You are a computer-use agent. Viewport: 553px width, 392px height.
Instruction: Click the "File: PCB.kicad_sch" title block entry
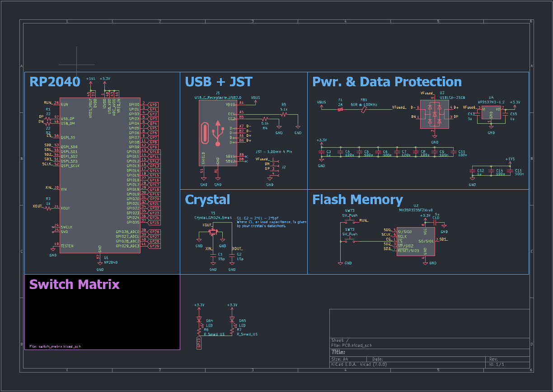(x=351, y=345)
